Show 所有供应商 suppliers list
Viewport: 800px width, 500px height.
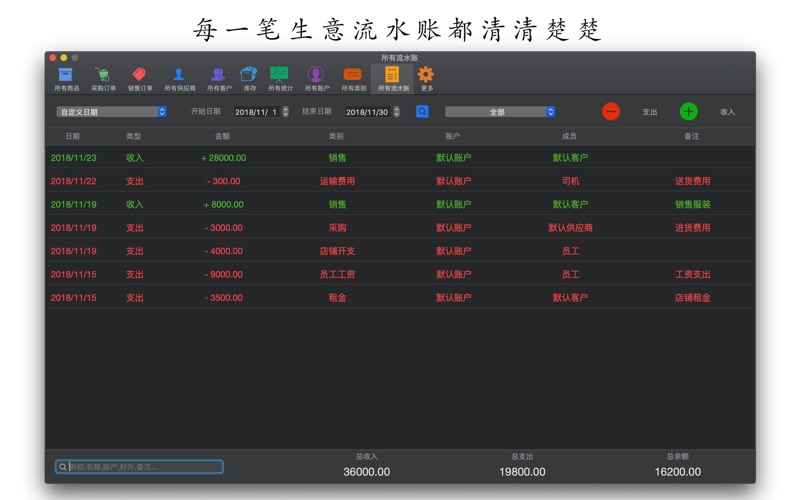179,77
